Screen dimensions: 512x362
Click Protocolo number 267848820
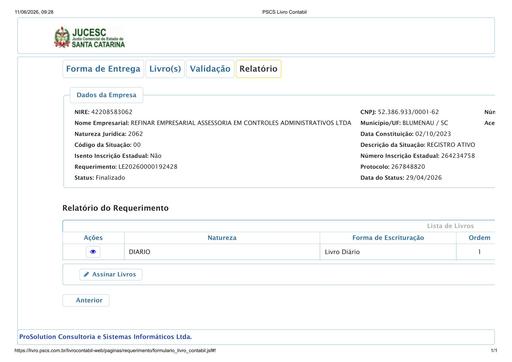point(408,167)
